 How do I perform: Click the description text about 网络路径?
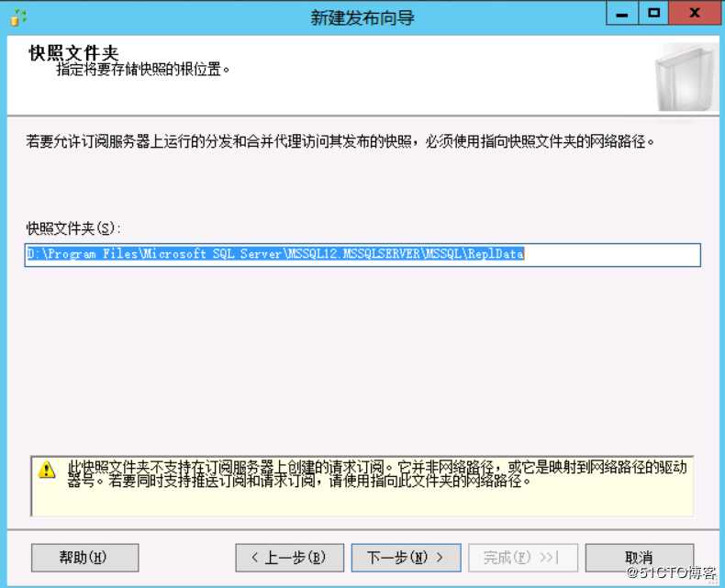(340, 141)
